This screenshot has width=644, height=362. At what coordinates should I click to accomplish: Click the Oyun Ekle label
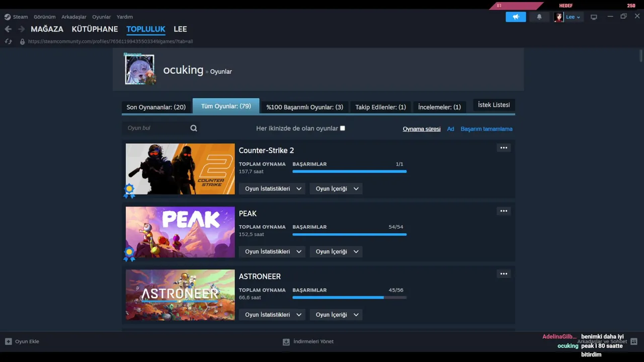(x=27, y=342)
